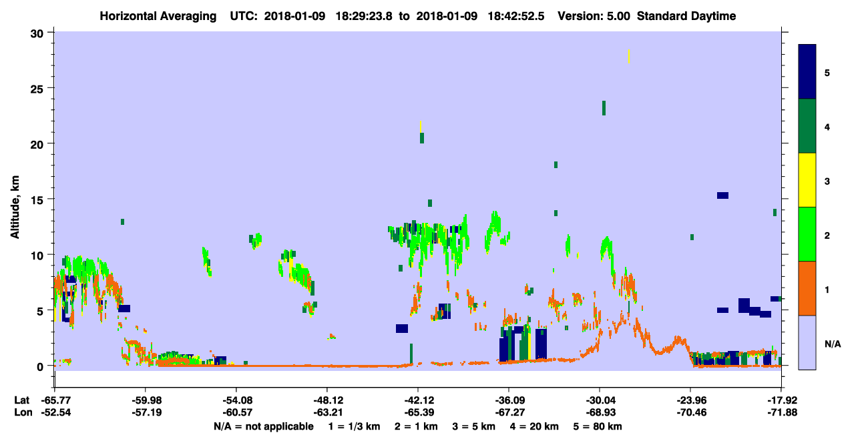This screenshot has height=445, width=868.
Task: Click the 'Lat' row label
Action: [21, 400]
